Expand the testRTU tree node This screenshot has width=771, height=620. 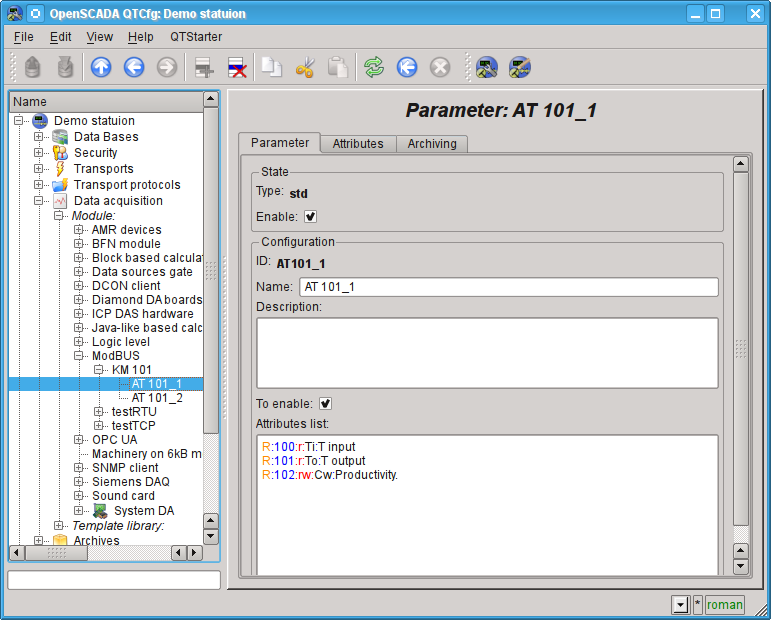[x=99, y=412]
